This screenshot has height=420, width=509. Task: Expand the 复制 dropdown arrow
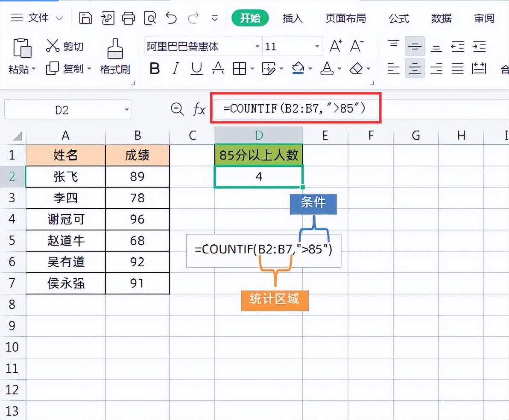click(89, 69)
